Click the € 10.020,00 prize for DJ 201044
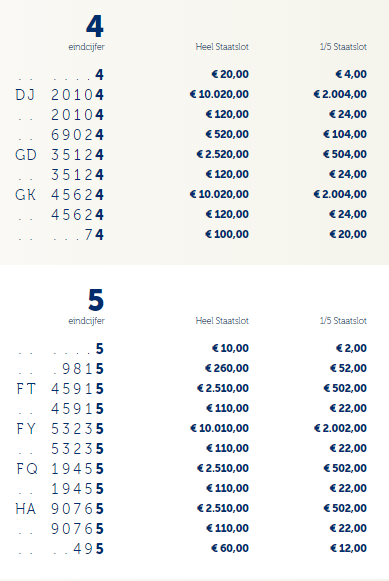Screen dimensions: 389x581 [x=219, y=94]
